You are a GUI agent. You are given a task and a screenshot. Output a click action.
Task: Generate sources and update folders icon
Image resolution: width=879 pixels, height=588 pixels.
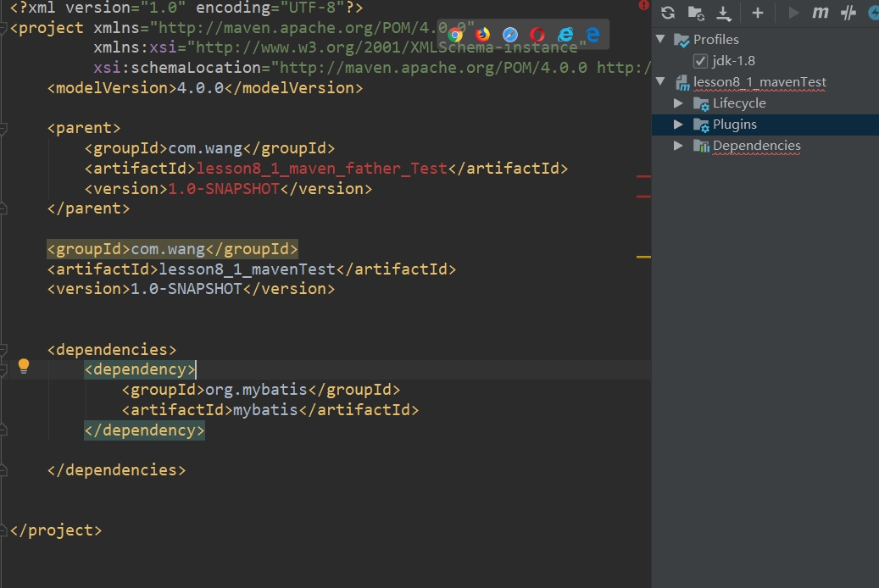(696, 13)
